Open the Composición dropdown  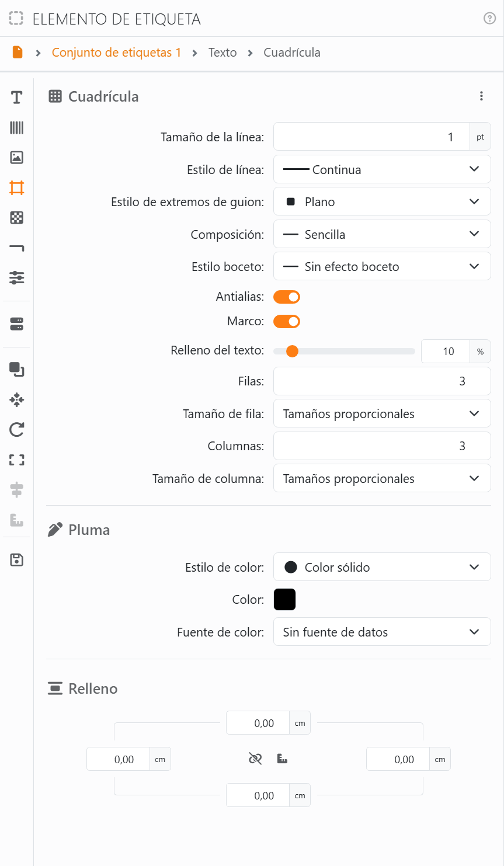coord(382,234)
